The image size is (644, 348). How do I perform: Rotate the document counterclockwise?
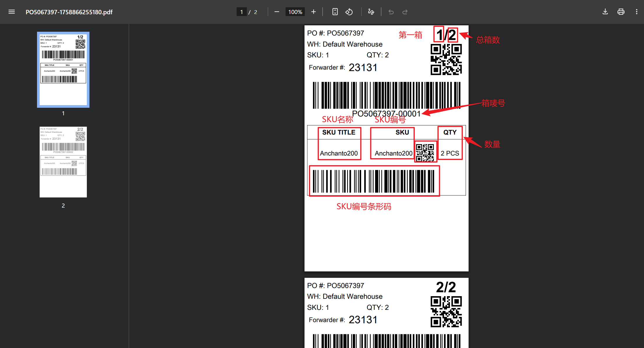coord(349,12)
